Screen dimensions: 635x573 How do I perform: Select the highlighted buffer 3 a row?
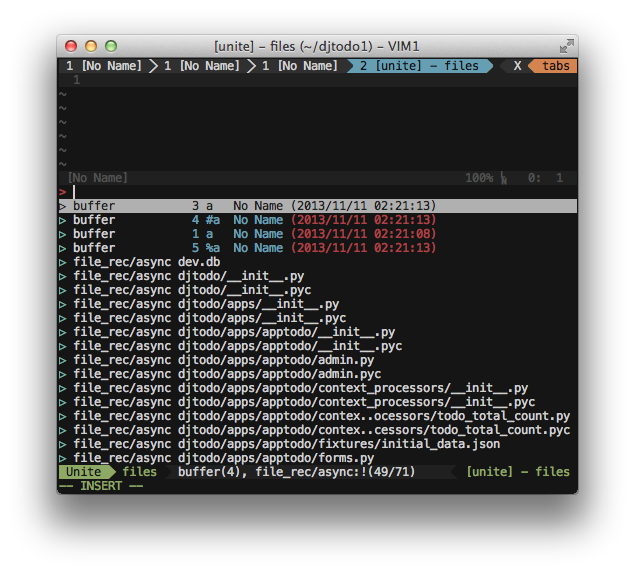[x=318, y=206]
